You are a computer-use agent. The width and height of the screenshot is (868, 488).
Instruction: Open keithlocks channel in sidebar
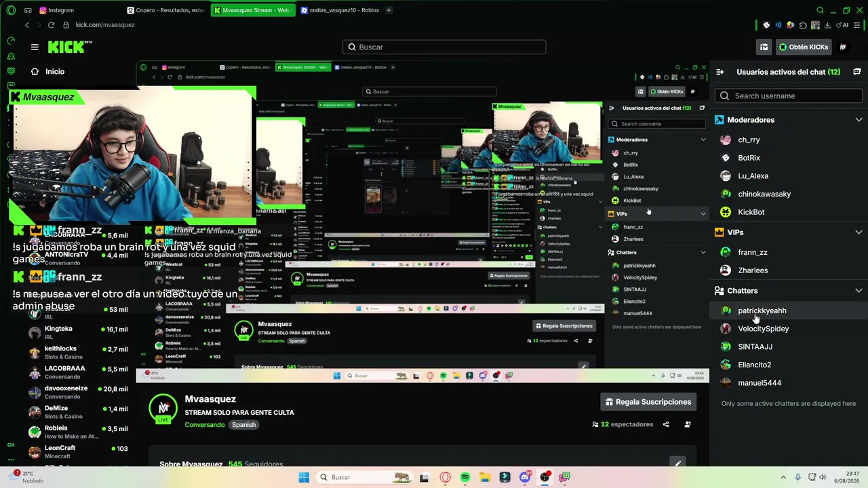pos(77,352)
